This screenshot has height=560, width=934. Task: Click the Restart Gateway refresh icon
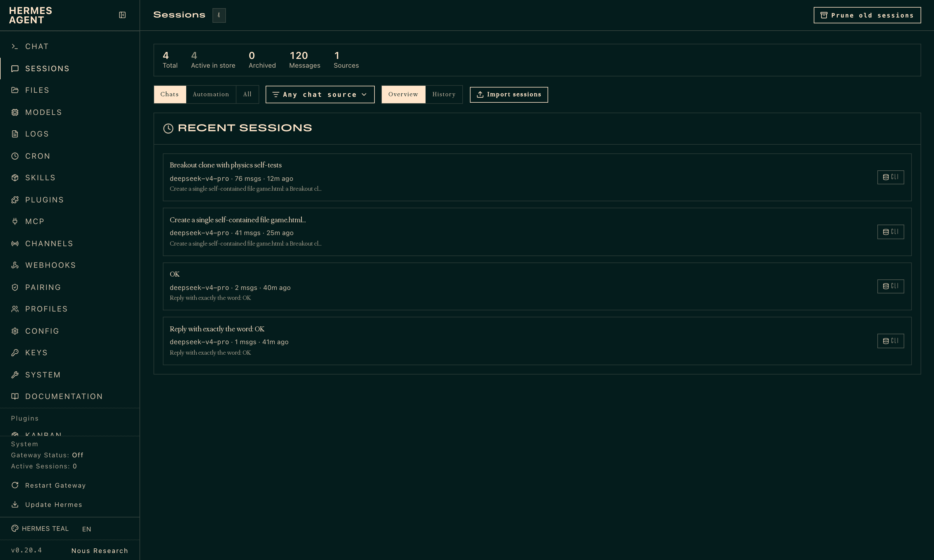pos(15,485)
